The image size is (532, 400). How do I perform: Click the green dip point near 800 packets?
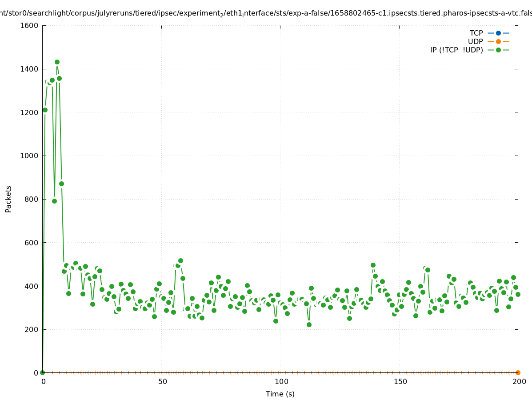(54, 201)
